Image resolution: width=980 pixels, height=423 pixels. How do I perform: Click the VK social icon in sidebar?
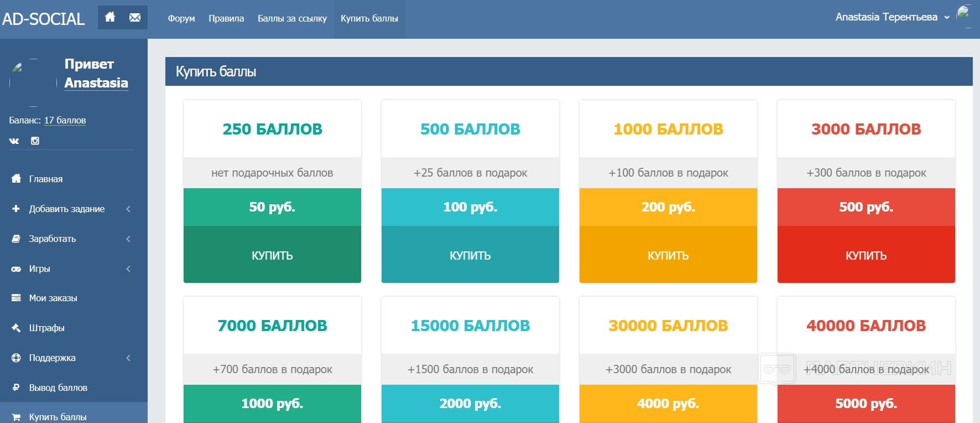(14, 141)
